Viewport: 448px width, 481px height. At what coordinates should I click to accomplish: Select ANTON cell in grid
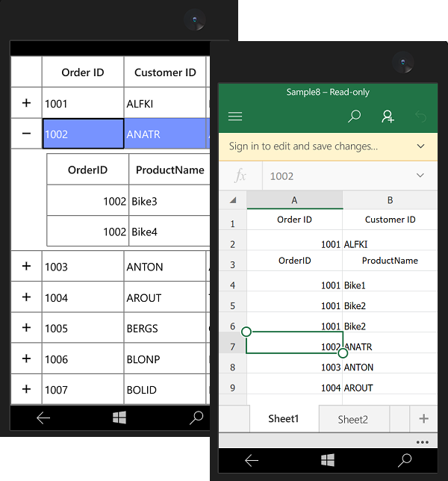165,266
